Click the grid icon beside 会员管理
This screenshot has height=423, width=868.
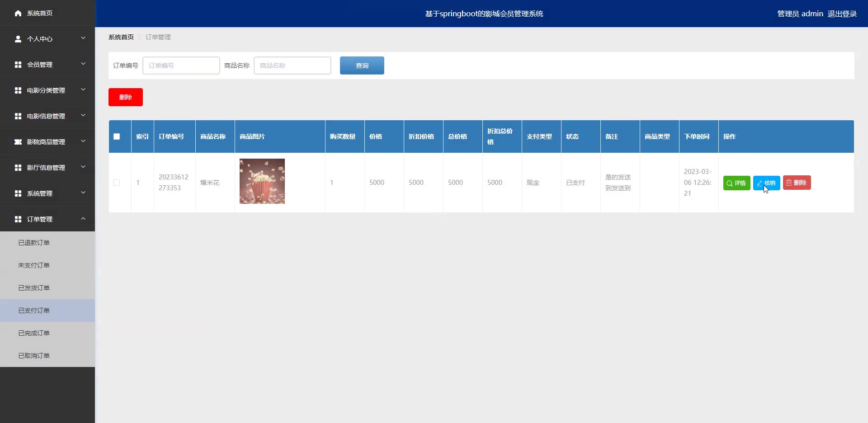point(18,65)
